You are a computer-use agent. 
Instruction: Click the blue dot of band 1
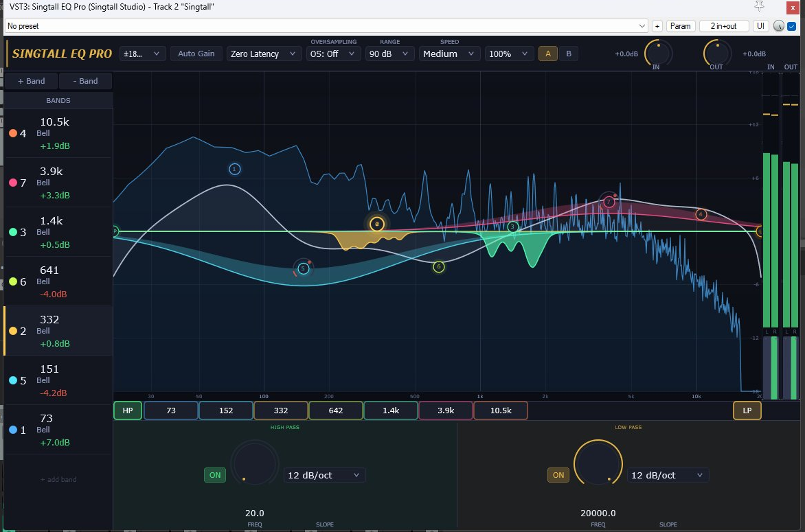[x=13, y=430]
